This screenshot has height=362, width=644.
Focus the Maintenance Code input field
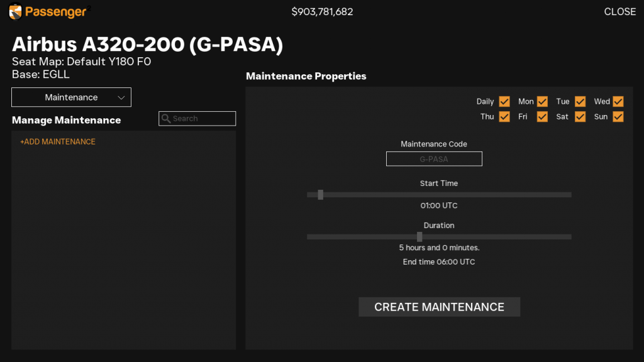pyautogui.click(x=434, y=159)
